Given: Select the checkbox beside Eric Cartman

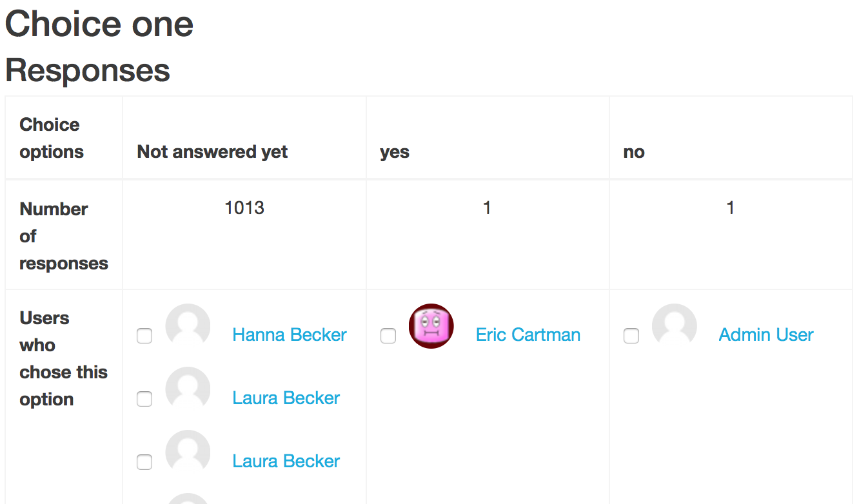Looking at the screenshot, I should 388,336.
